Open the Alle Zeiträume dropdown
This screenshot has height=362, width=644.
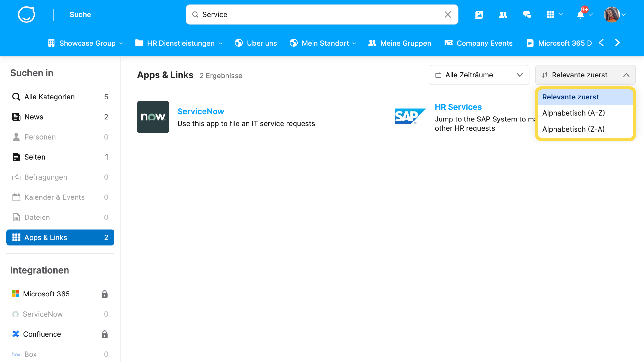click(479, 75)
